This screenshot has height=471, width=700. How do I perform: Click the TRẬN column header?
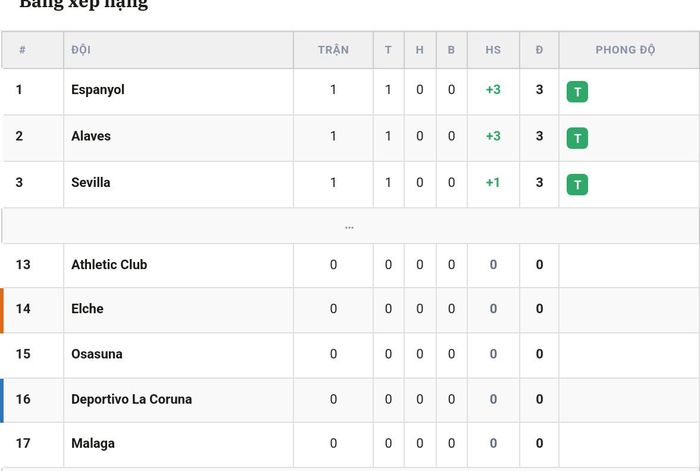(333, 50)
